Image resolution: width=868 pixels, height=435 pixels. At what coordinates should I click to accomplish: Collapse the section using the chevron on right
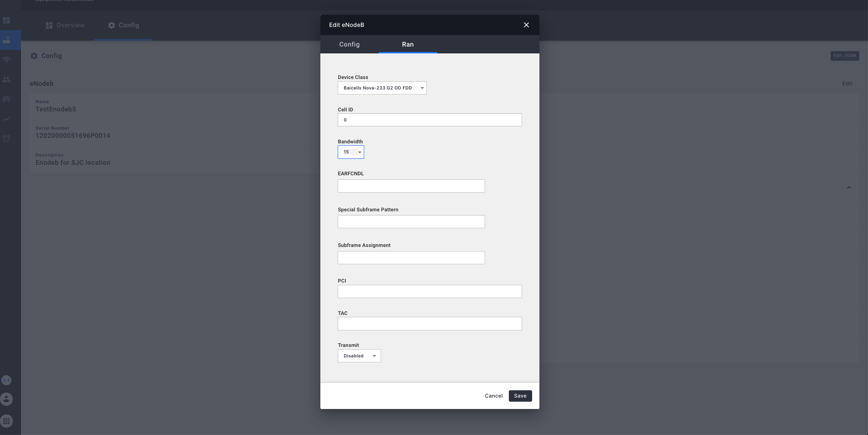849,187
